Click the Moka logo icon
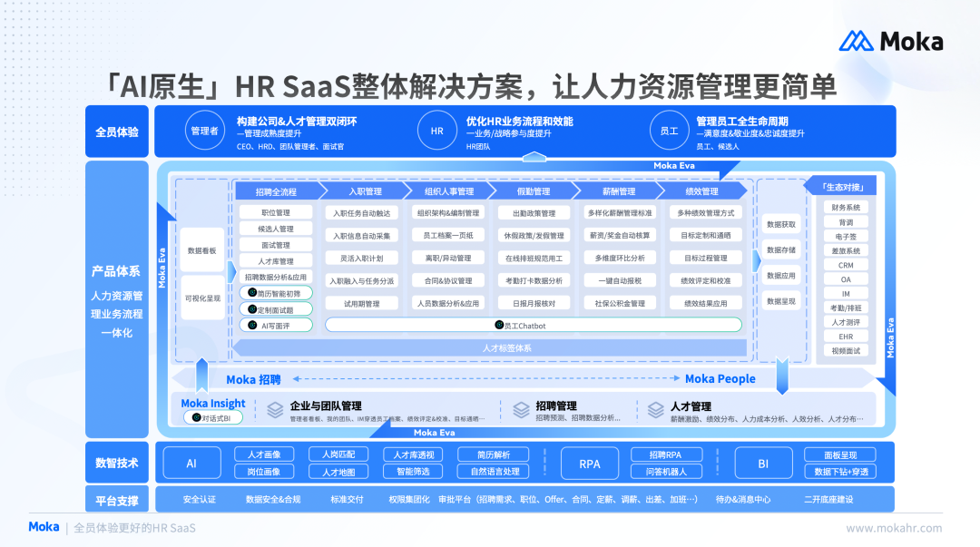980x547 pixels. [856, 41]
